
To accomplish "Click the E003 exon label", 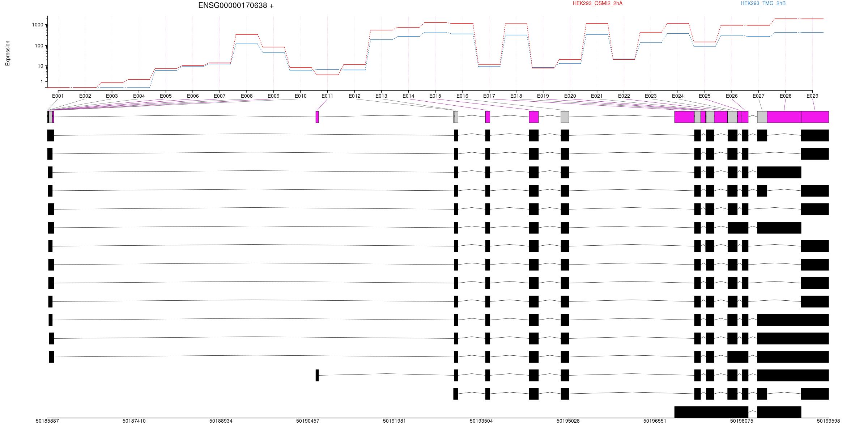I will (x=112, y=96).
